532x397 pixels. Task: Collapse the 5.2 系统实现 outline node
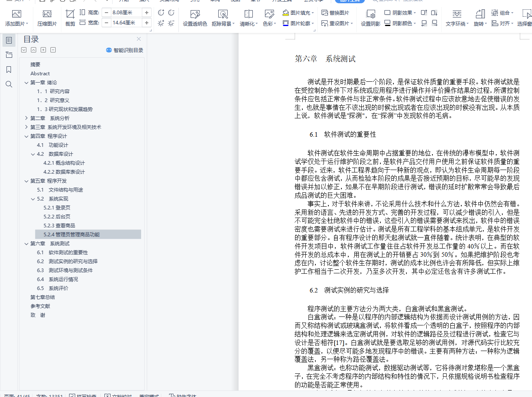pos(33,199)
